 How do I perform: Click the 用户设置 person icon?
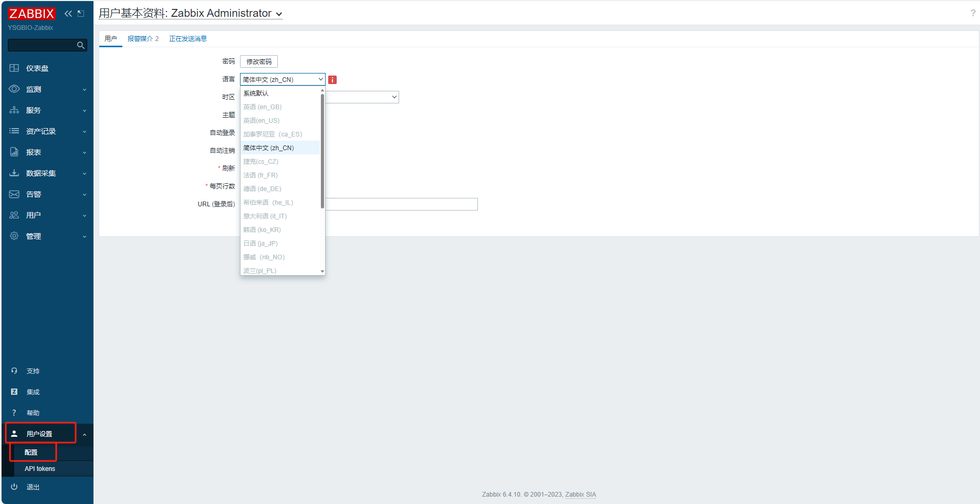click(14, 434)
